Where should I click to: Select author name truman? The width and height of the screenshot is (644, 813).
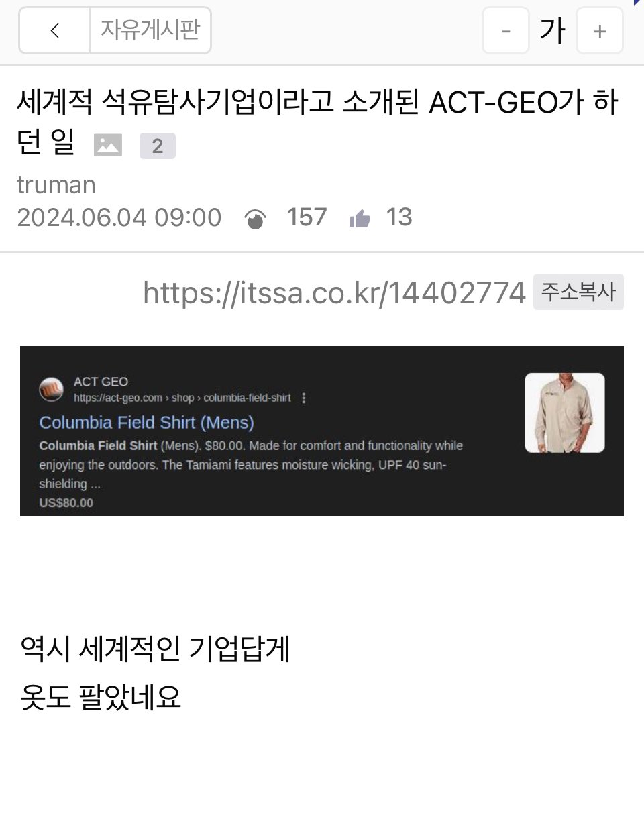56,185
